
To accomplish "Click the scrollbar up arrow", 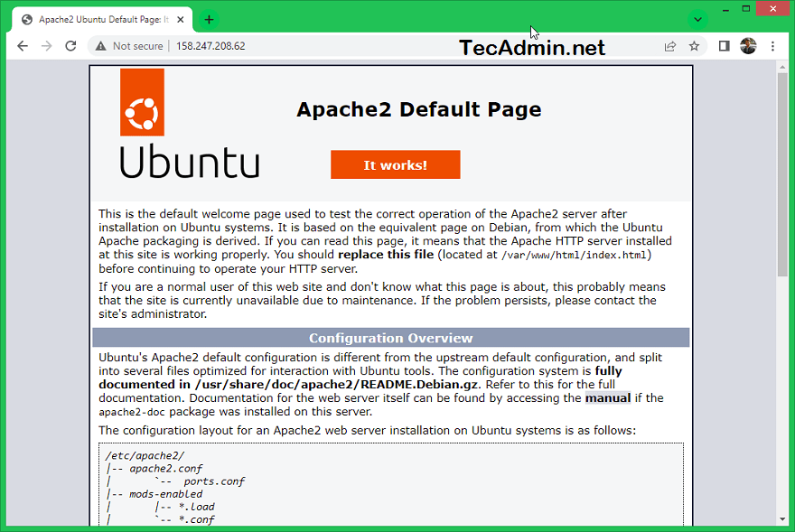I will point(782,67).
